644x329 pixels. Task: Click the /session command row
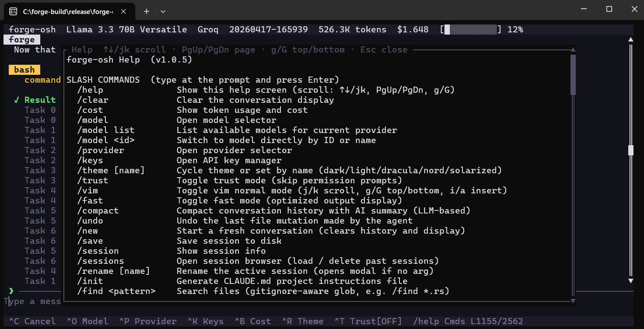point(171,251)
